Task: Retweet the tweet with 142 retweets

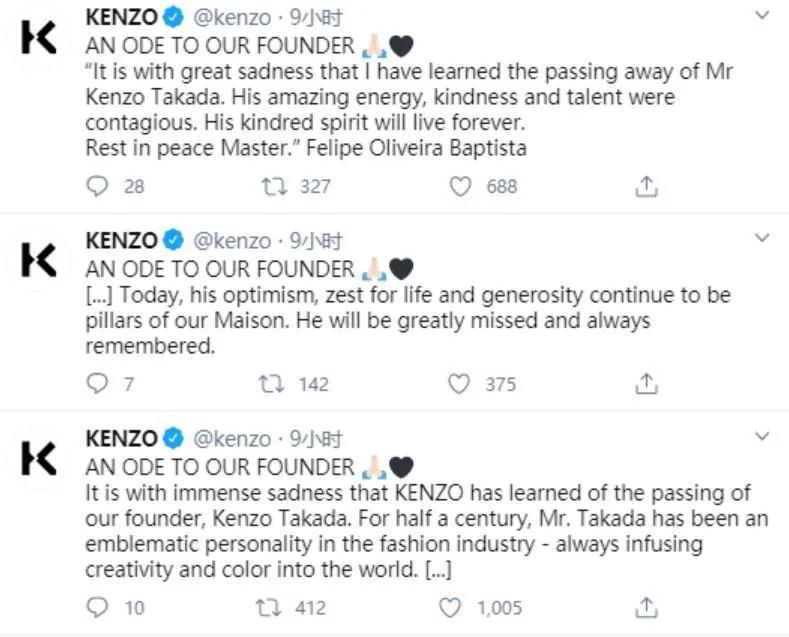Action: click(x=272, y=384)
